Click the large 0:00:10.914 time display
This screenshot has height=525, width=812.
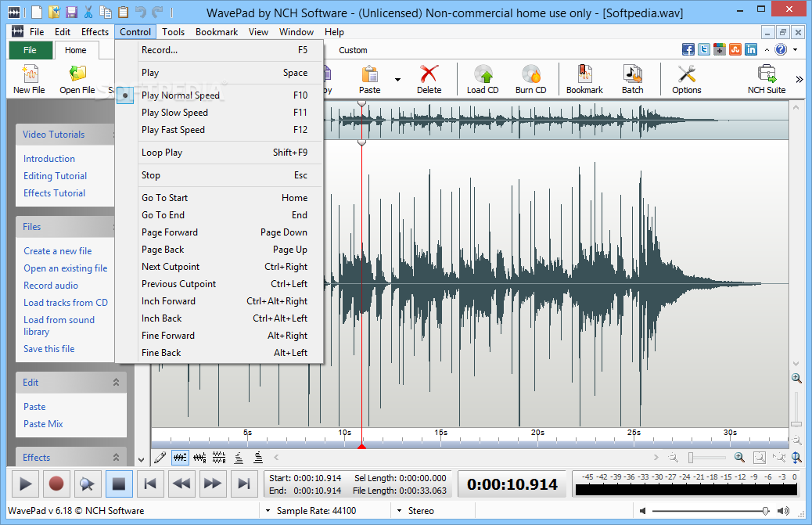tap(512, 484)
